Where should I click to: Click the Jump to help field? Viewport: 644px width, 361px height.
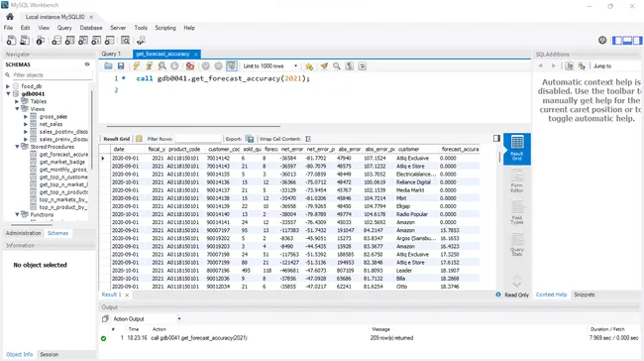615,65
